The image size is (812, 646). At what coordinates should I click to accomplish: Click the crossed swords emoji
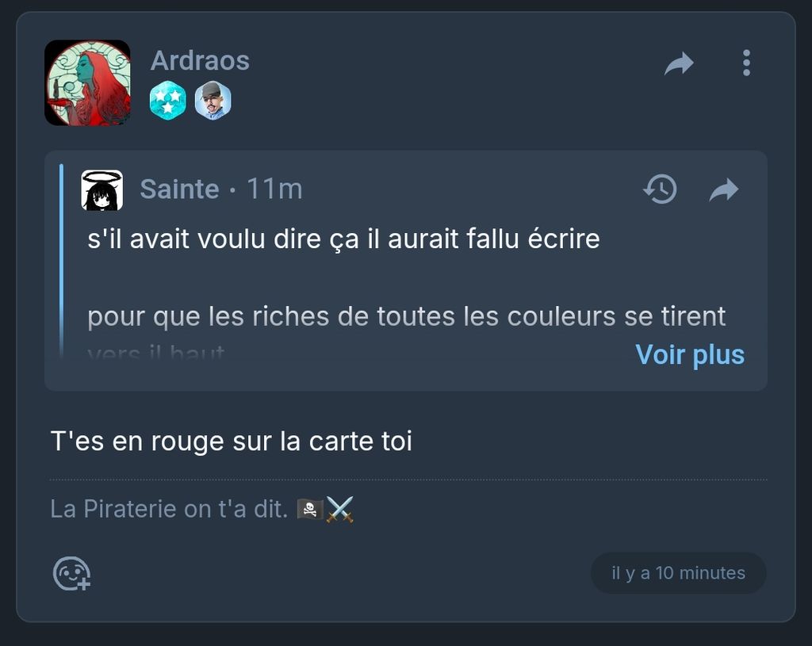click(x=339, y=510)
